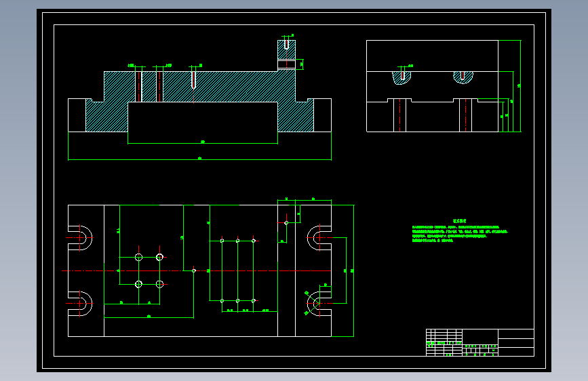The image size is (588, 381).
Task: Select the lower-left U-shaped slot in the plan view
Action: (x=80, y=303)
